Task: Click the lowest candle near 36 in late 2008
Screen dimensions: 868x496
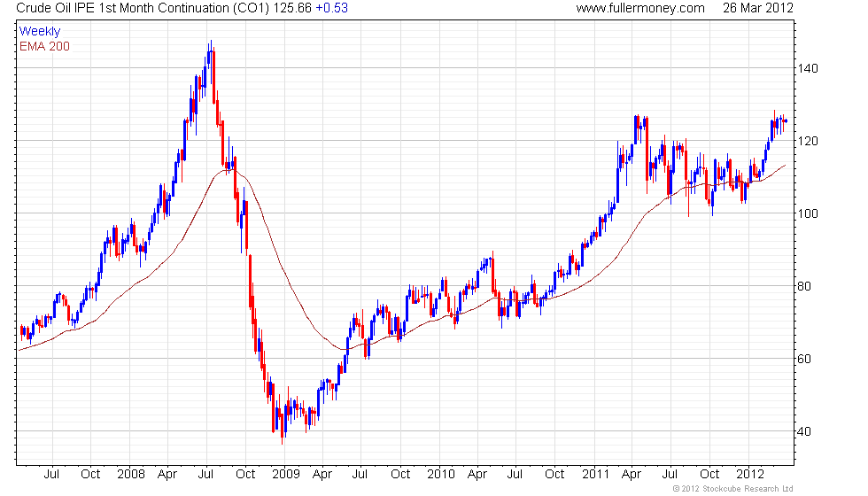Action: coord(282,430)
